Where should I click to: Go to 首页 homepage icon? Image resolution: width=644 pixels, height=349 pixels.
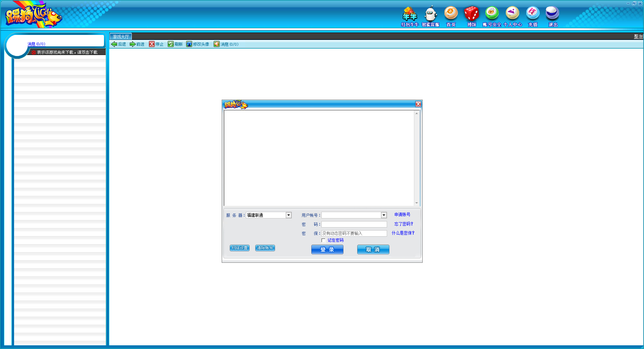pyautogui.click(x=451, y=16)
